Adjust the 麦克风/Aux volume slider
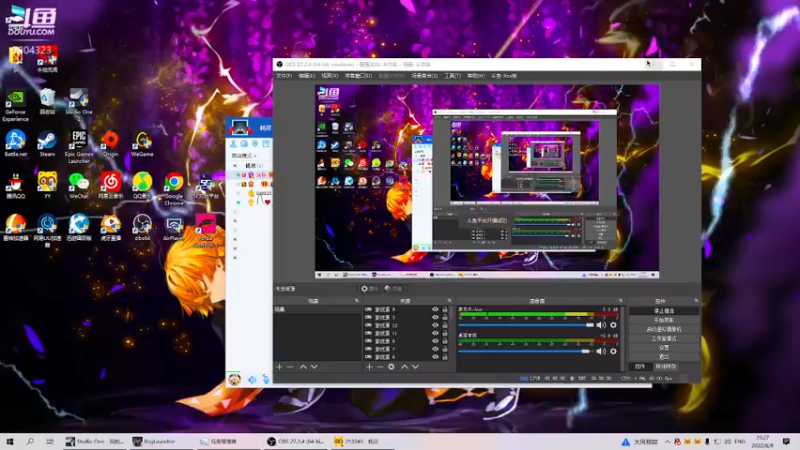Screen dimensions: 800x450 click(x=526, y=325)
